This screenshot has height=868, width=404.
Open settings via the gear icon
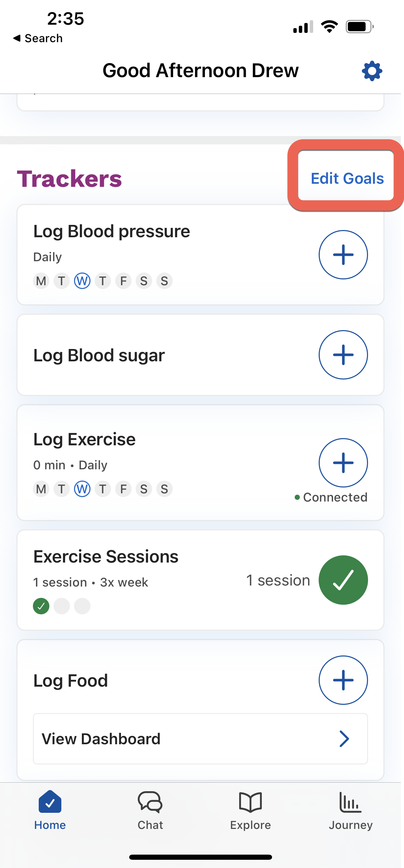point(372,71)
